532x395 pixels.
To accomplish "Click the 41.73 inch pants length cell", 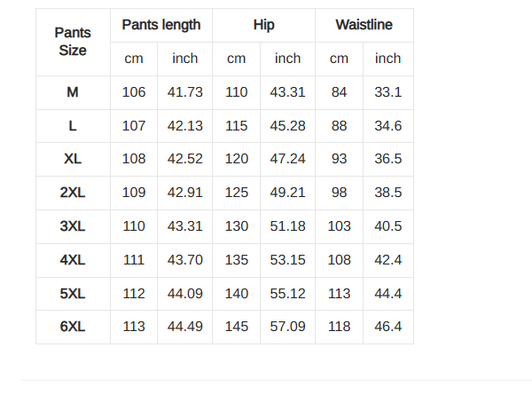I will (185, 92).
